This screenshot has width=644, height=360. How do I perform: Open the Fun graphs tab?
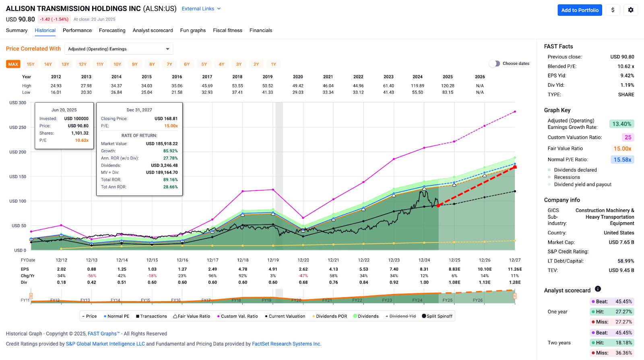193,30
